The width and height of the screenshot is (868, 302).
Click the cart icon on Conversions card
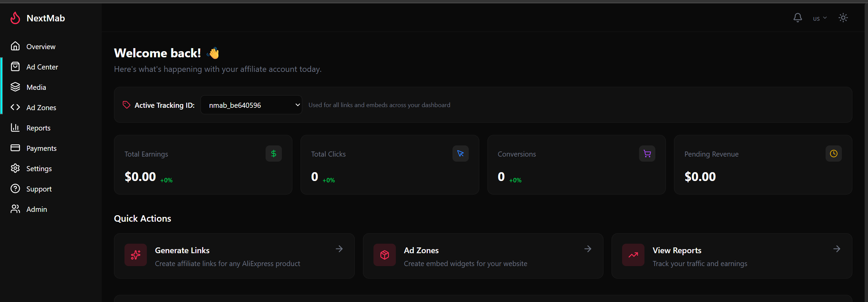tap(647, 154)
